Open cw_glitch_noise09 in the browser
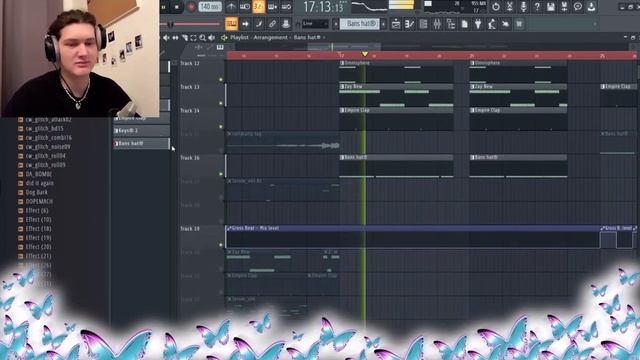This screenshot has height=360, width=640. click(47, 147)
